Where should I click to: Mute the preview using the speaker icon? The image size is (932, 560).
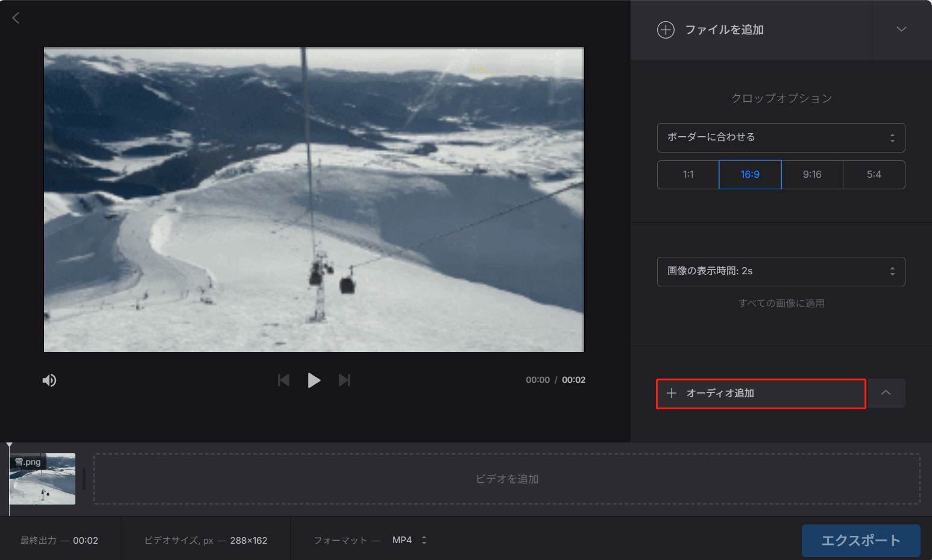49,380
